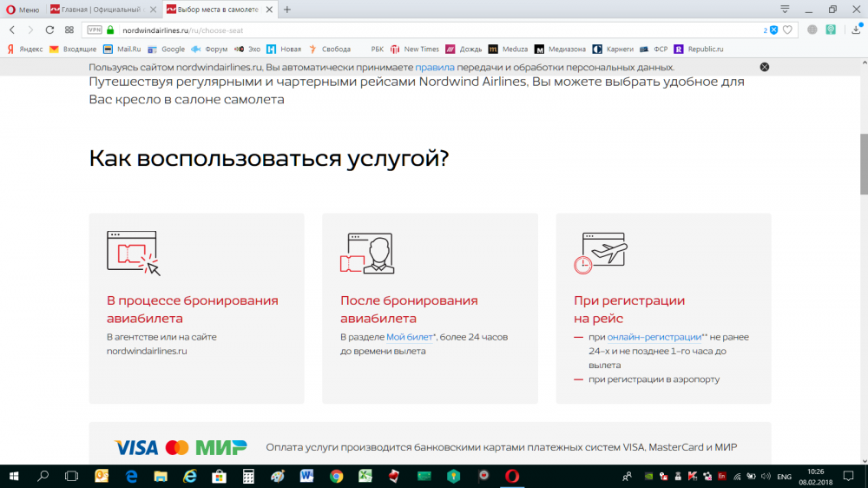The width and height of the screenshot is (868, 488).
Task: Open Google Chrome from taskbar
Action: [336, 476]
